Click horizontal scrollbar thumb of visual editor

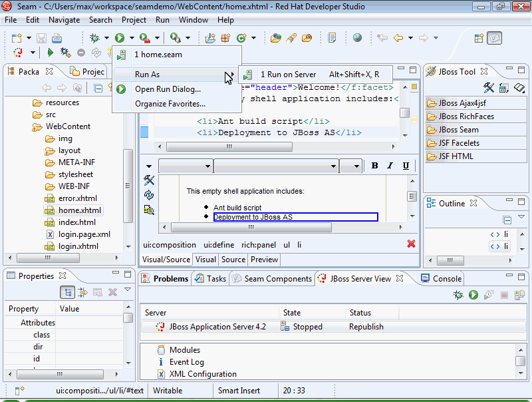click(251, 227)
